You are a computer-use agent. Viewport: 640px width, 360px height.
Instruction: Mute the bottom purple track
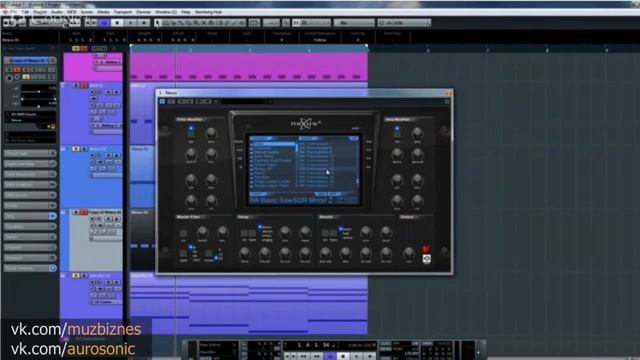[x=76, y=276]
